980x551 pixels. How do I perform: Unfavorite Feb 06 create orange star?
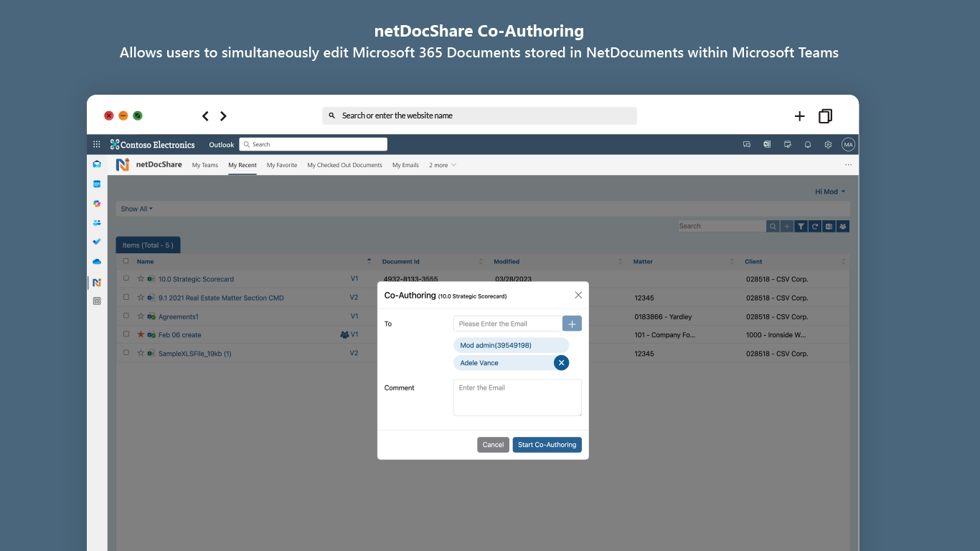(141, 334)
